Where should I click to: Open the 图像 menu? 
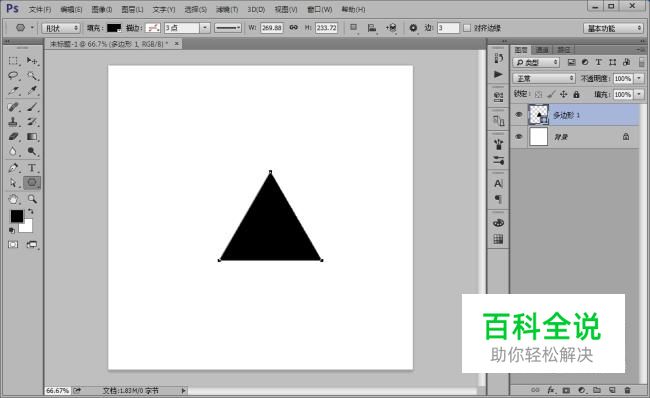102,9
